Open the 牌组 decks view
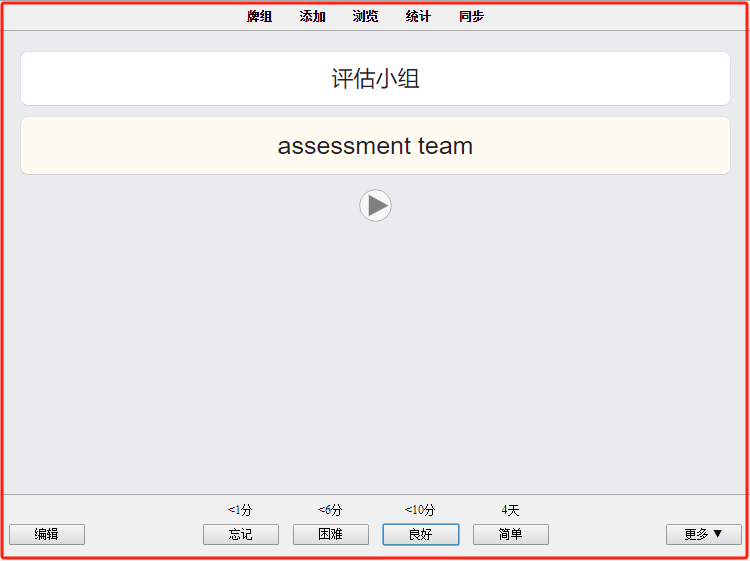Viewport: 750px width, 561px height. [260, 16]
